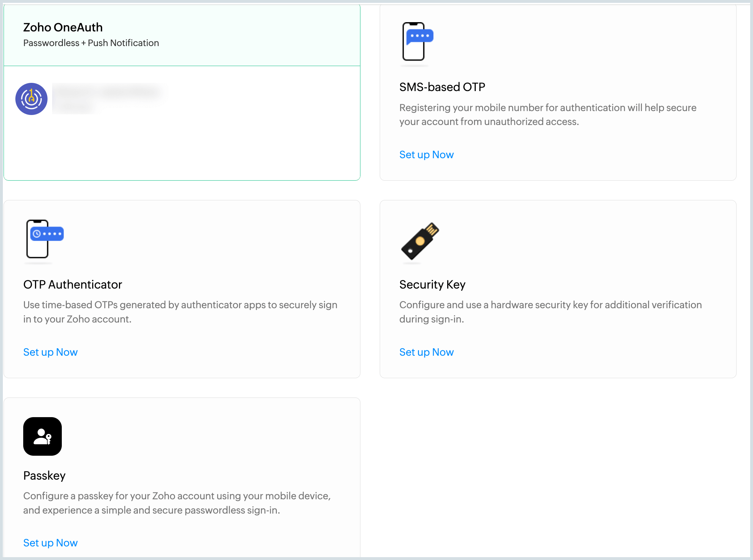Viewport: 753px width, 560px height.
Task: Click the Zoho OneAuth app logo icon
Action: [31, 99]
